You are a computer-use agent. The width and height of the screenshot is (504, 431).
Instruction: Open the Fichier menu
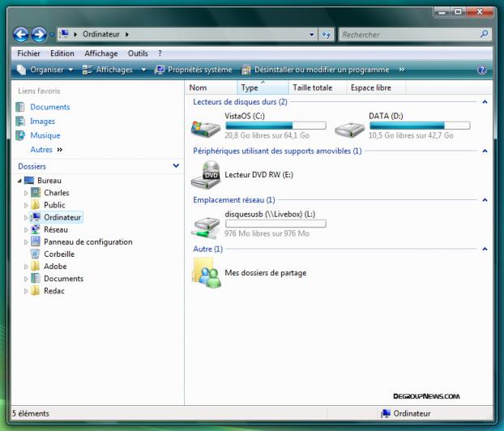28,53
